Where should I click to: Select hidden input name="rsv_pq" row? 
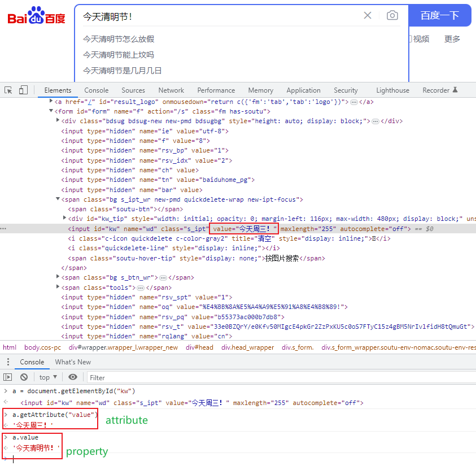coord(173,317)
